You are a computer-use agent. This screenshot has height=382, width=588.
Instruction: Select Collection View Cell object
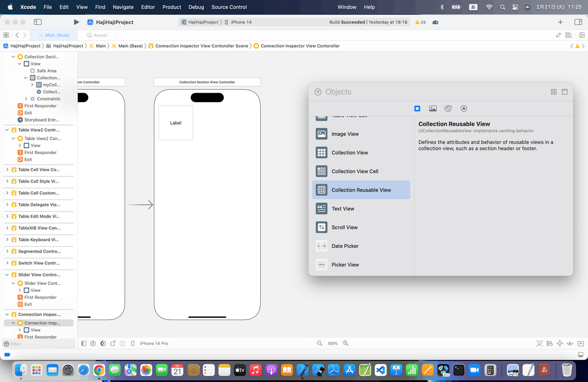361,171
